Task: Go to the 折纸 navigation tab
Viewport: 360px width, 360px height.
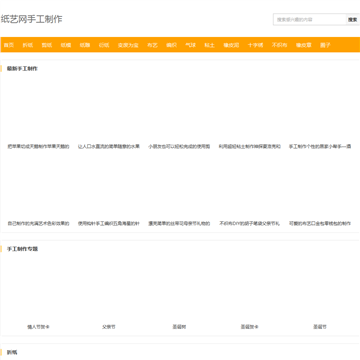Action: (28, 45)
